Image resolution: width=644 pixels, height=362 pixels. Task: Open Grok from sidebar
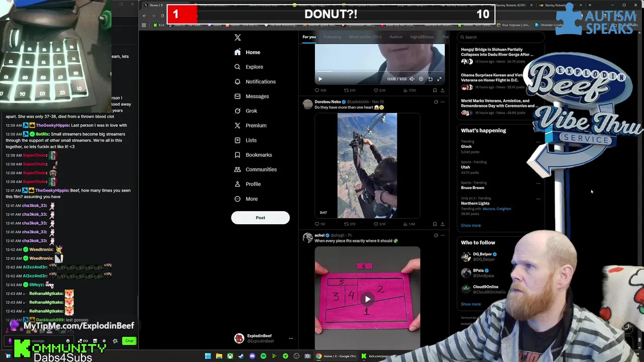pyautogui.click(x=246, y=111)
